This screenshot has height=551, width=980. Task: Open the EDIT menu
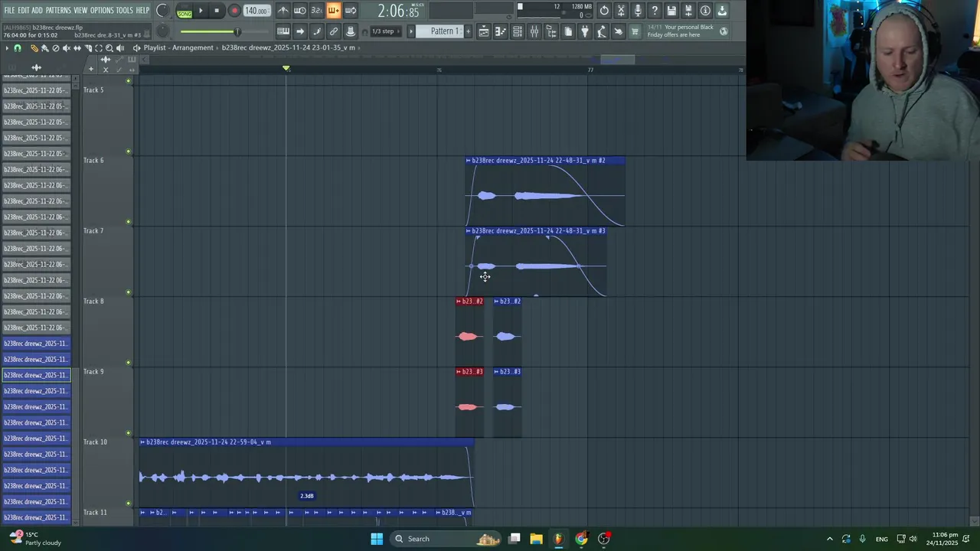click(24, 11)
